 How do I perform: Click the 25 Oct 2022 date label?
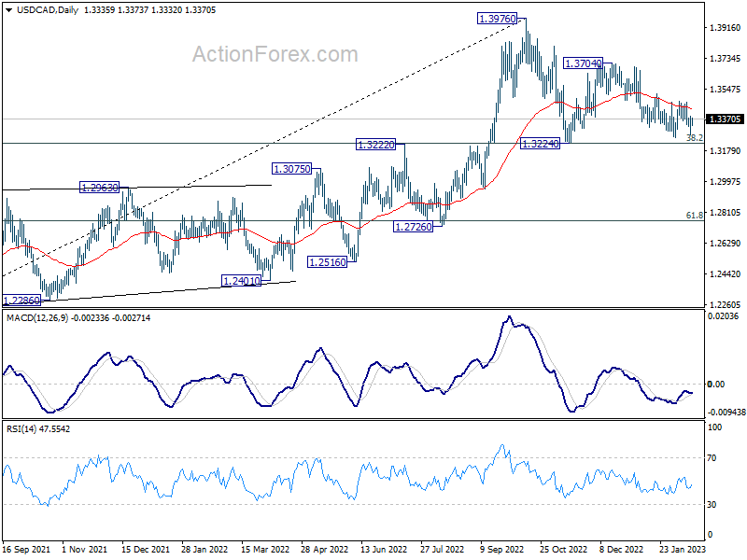point(563,549)
